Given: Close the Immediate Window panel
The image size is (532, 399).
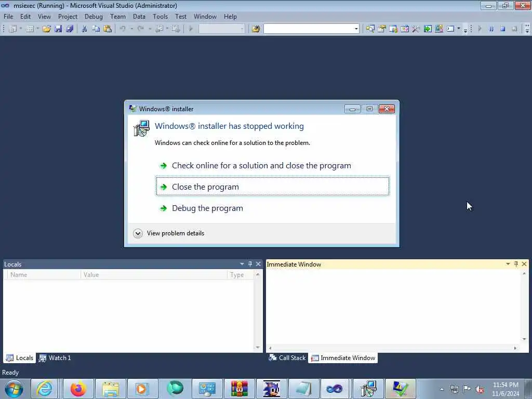Looking at the screenshot, I should 524,264.
